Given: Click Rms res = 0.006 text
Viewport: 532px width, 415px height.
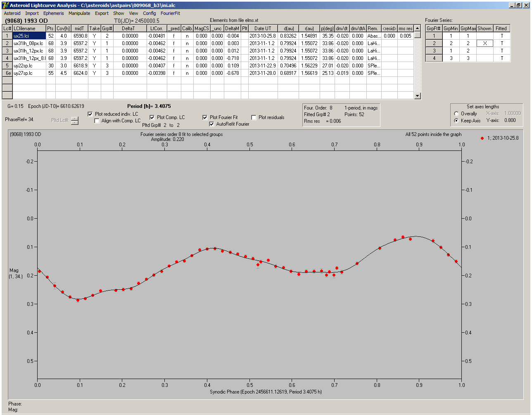Looking at the screenshot, I should pyautogui.click(x=323, y=121).
